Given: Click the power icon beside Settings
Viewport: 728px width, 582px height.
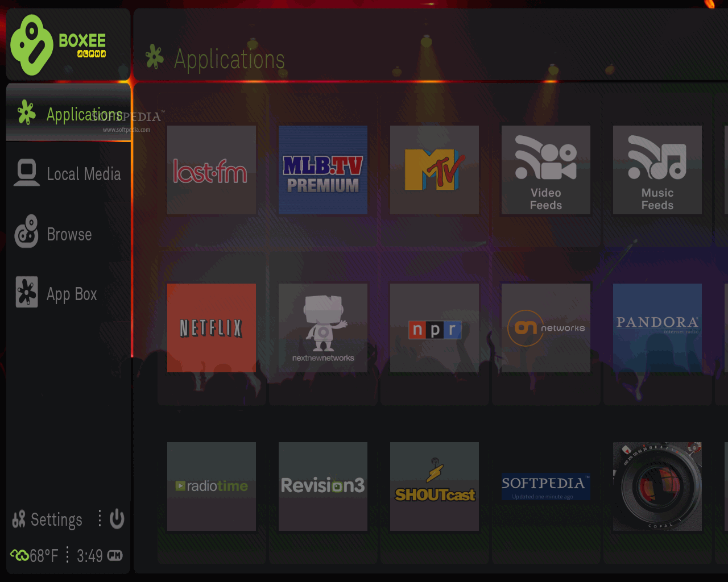Looking at the screenshot, I should 117,519.
